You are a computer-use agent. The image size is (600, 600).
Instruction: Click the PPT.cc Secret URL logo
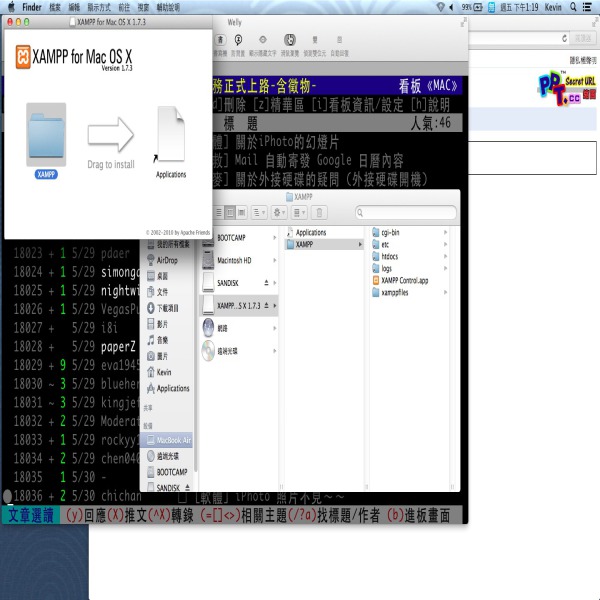tap(567, 88)
